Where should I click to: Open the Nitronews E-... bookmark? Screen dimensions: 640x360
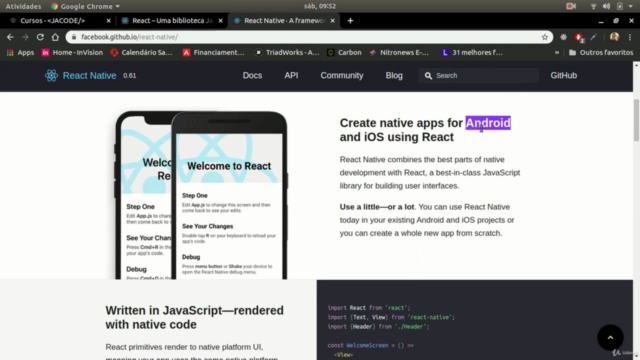399,52
